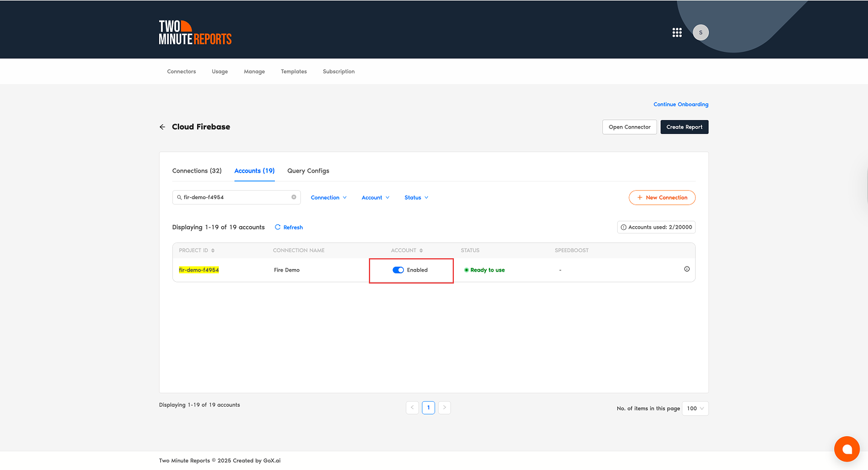Open the user profile avatar
The height and width of the screenshot is (470, 868).
coord(700,33)
